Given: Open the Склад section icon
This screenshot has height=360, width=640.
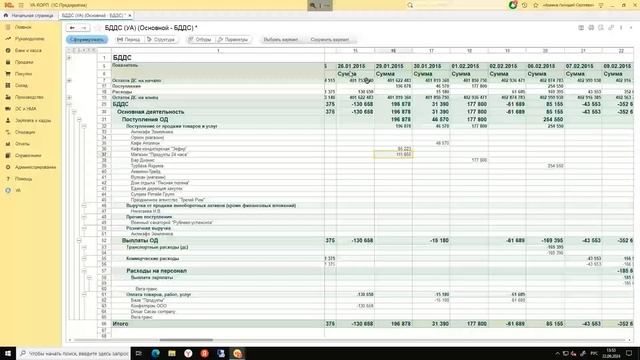Looking at the screenshot, I should (8, 85).
